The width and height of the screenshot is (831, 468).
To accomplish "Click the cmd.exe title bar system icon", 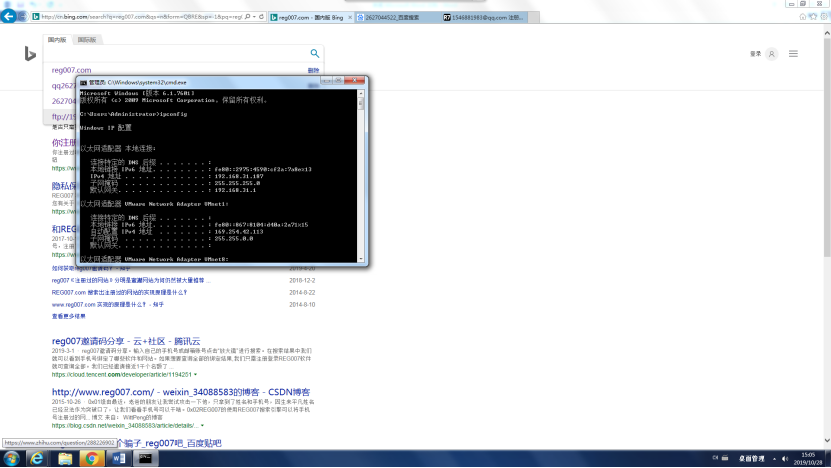I will (83, 83).
